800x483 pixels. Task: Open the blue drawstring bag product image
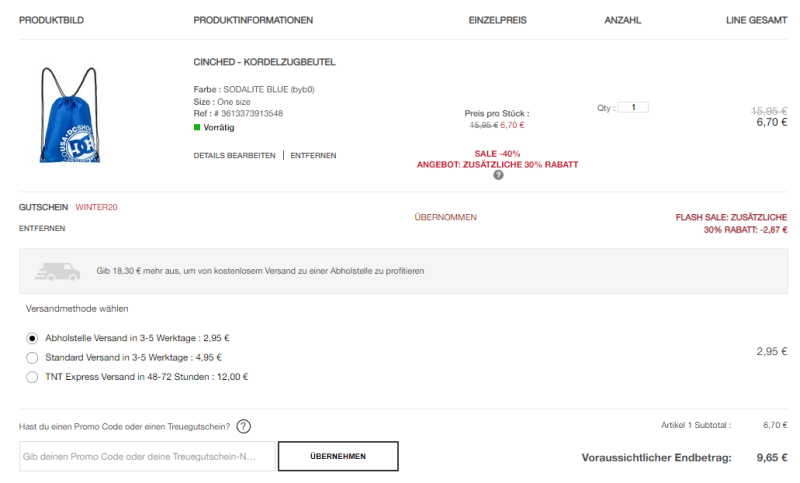69,115
